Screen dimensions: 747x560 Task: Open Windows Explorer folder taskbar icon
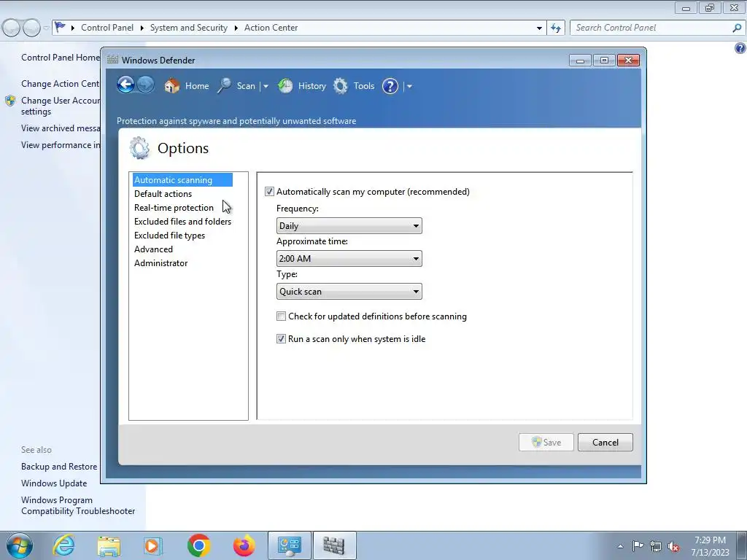pos(109,546)
